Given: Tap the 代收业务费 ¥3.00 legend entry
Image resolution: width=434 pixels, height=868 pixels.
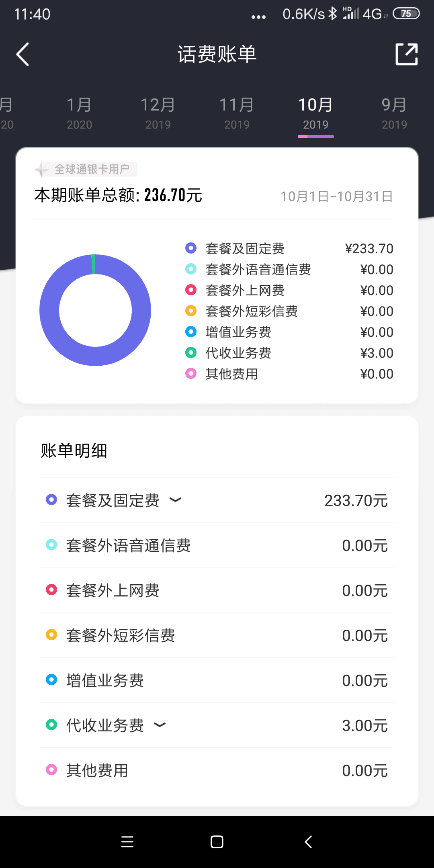Looking at the screenshot, I should (289, 353).
